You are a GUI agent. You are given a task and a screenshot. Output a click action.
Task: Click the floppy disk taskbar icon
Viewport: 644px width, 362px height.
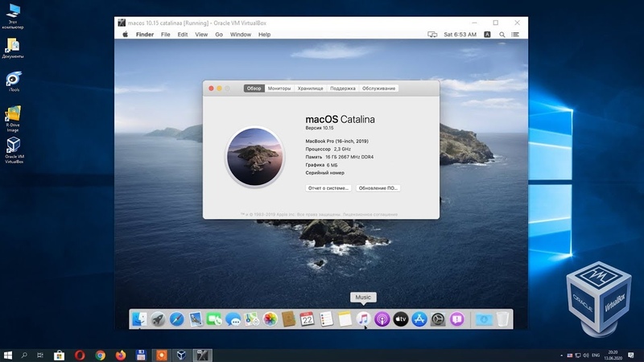click(141, 355)
